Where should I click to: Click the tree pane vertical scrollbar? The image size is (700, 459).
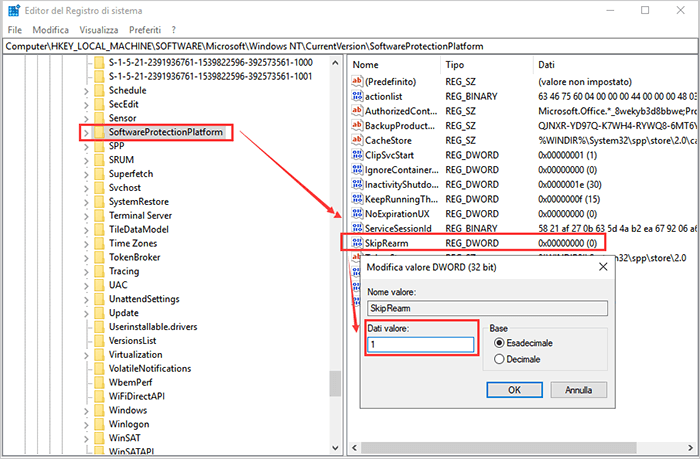point(336,250)
